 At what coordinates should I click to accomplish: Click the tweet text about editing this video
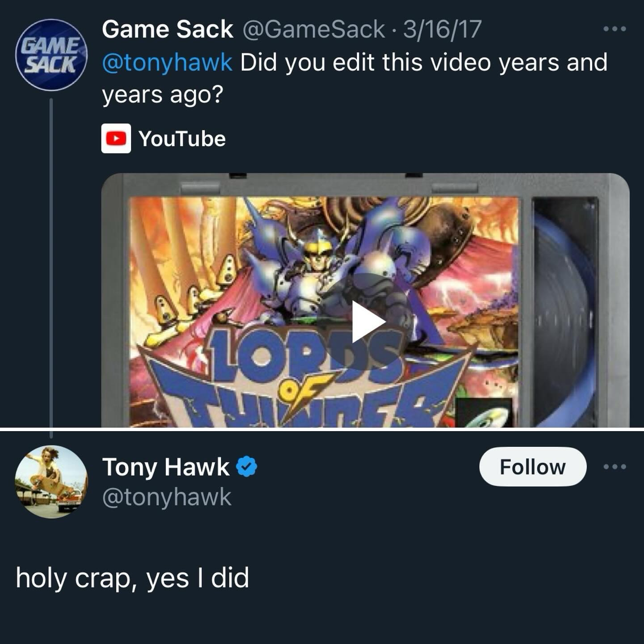point(355,78)
